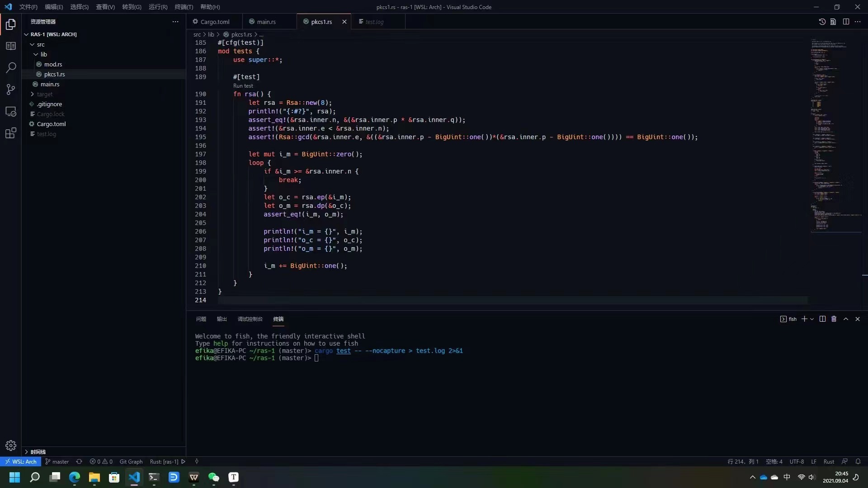868x488 pixels.
Task: Kill terminal with trash icon
Action: (834, 319)
